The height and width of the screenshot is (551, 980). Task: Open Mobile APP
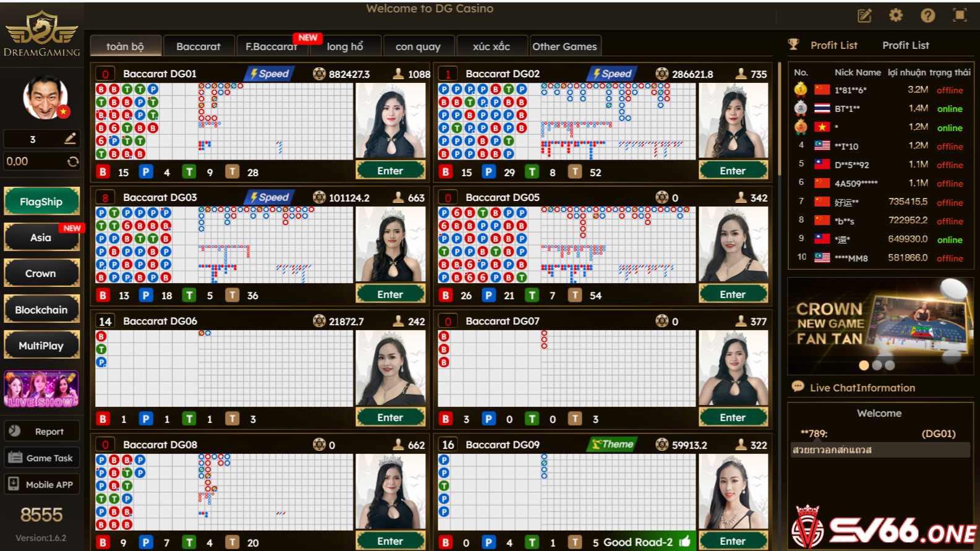41,484
